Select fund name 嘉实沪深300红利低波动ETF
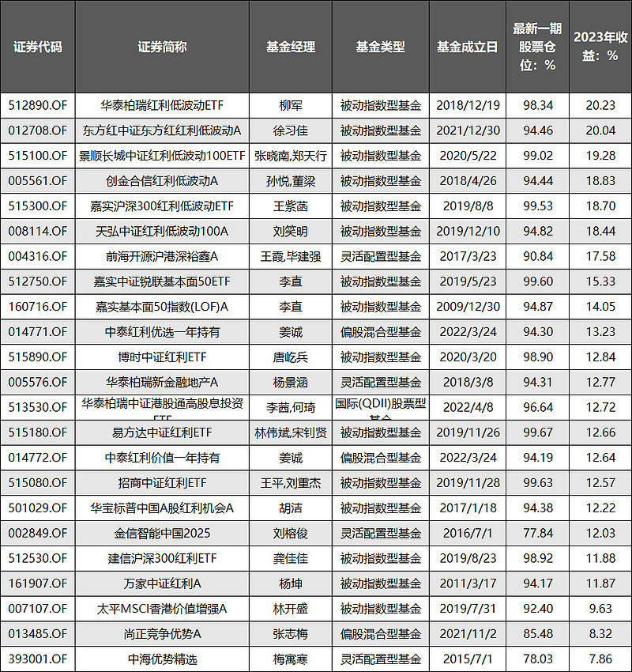632x672 pixels. (162, 206)
